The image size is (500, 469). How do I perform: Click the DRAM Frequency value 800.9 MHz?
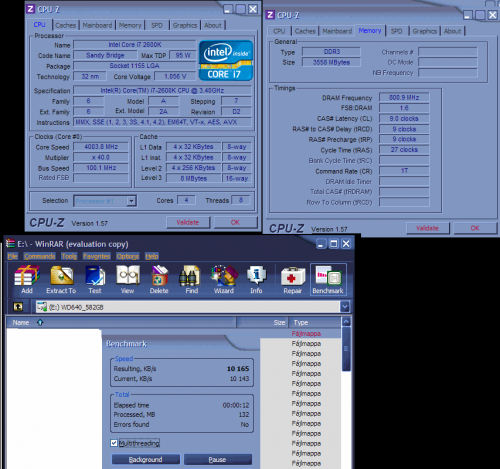[x=404, y=97]
